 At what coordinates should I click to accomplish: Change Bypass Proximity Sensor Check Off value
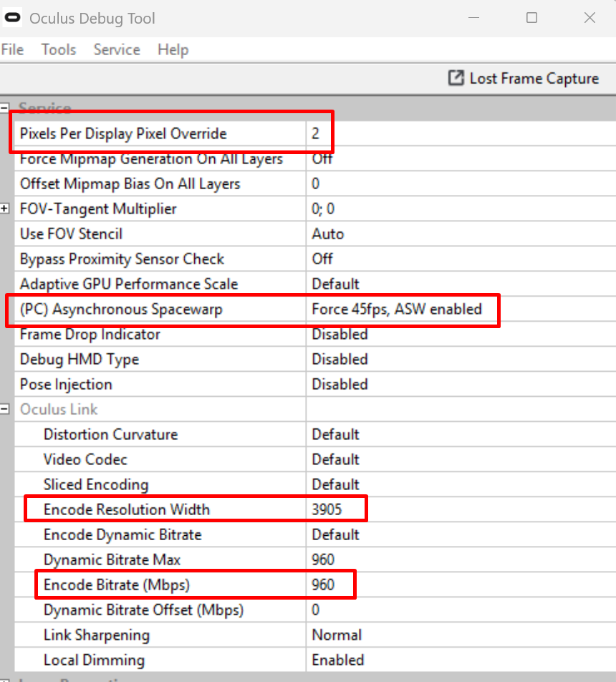click(322, 259)
